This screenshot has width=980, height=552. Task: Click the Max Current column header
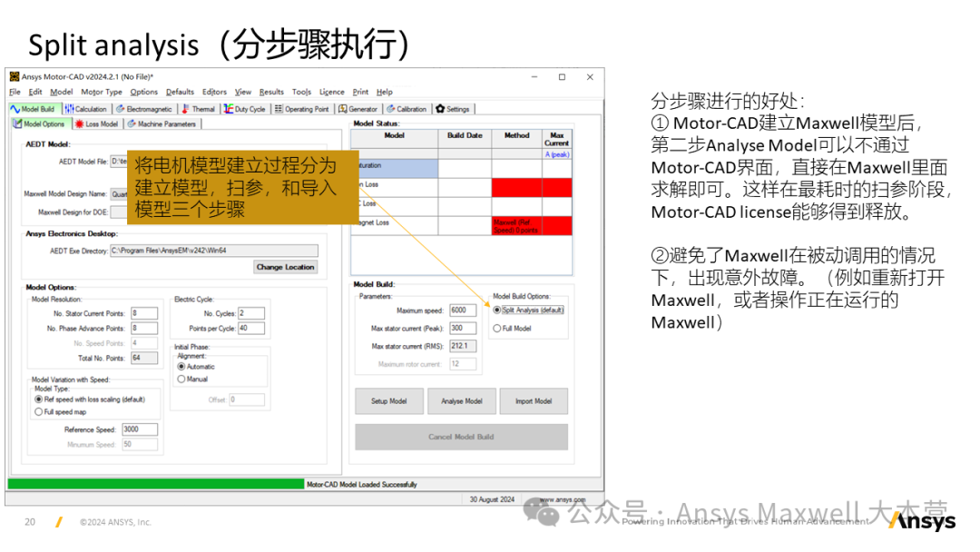point(557,139)
